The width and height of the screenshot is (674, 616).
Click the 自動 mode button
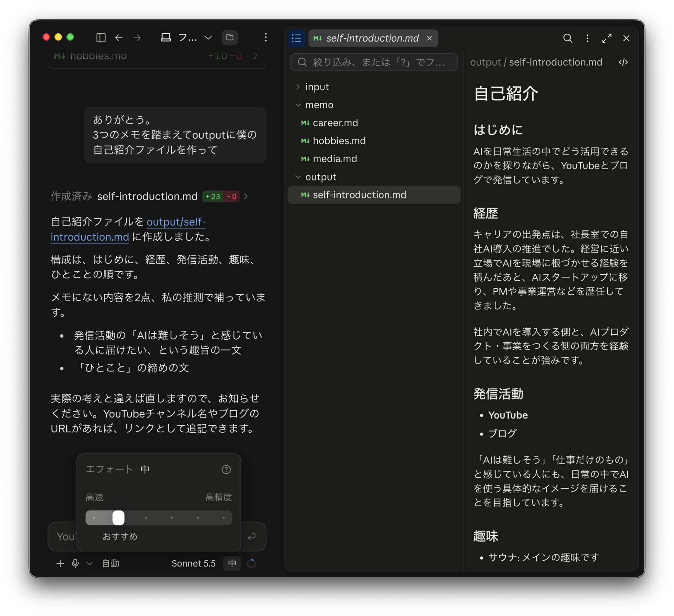(111, 563)
